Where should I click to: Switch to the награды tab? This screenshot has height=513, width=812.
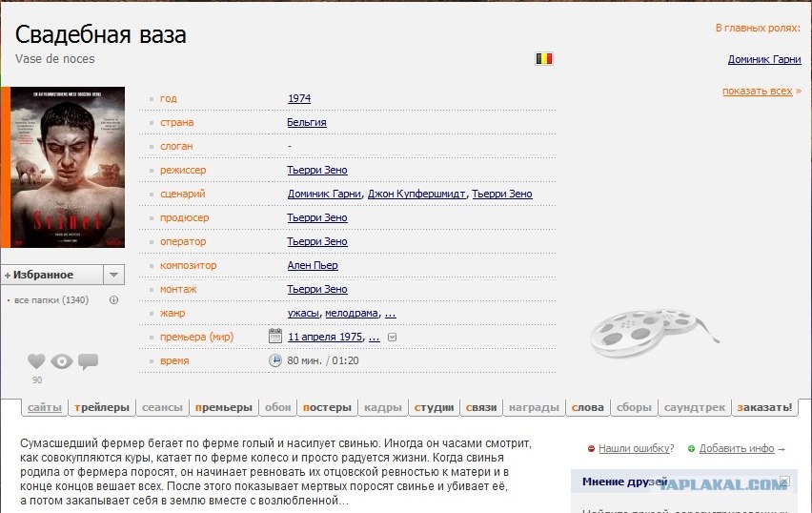[x=534, y=407]
